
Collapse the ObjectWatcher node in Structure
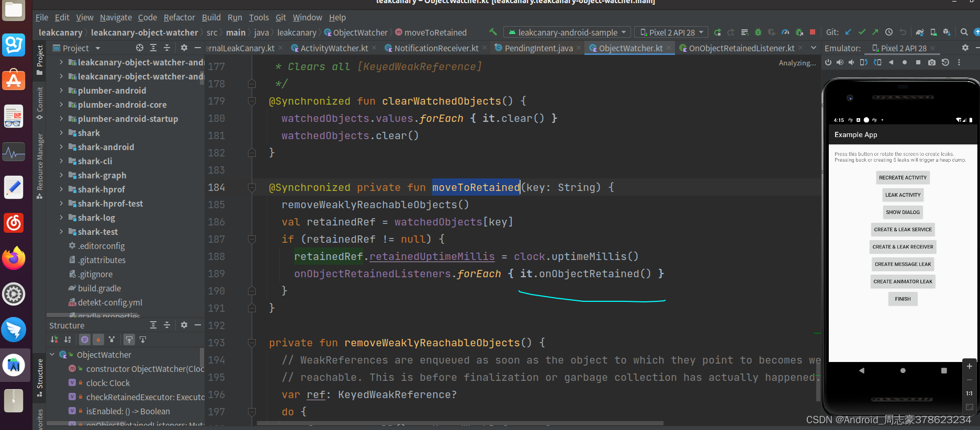click(x=52, y=355)
